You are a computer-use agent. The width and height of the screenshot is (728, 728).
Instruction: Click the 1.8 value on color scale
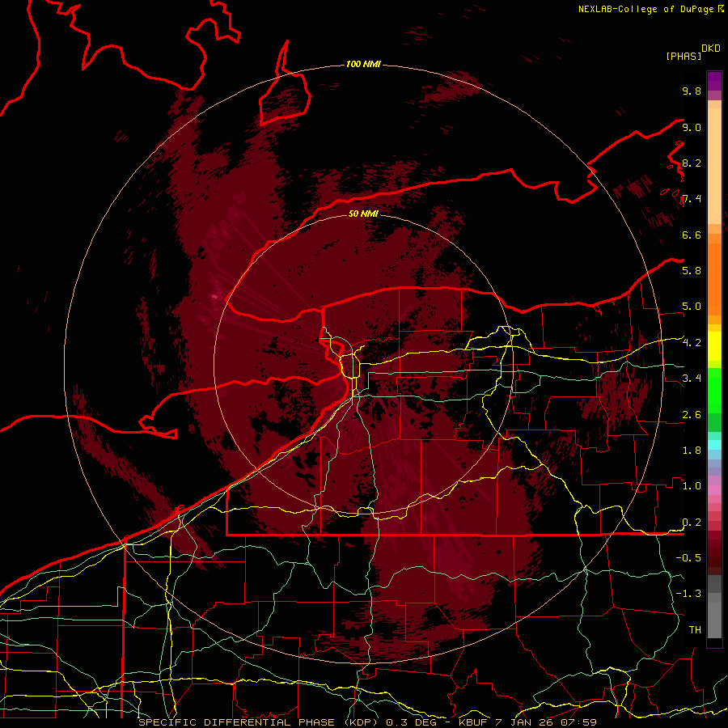click(x=692, y=451)
